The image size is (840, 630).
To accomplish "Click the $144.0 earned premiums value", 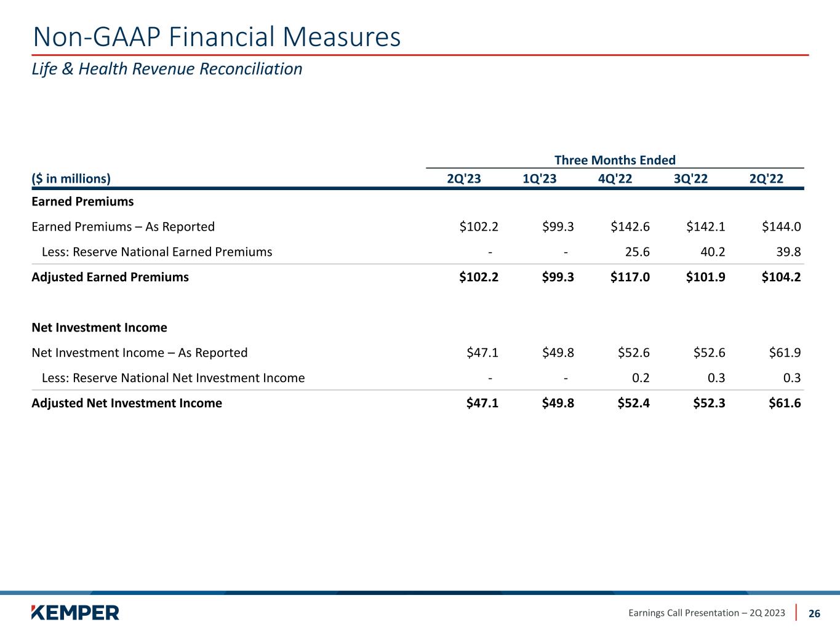I will (x=781, y=226).
